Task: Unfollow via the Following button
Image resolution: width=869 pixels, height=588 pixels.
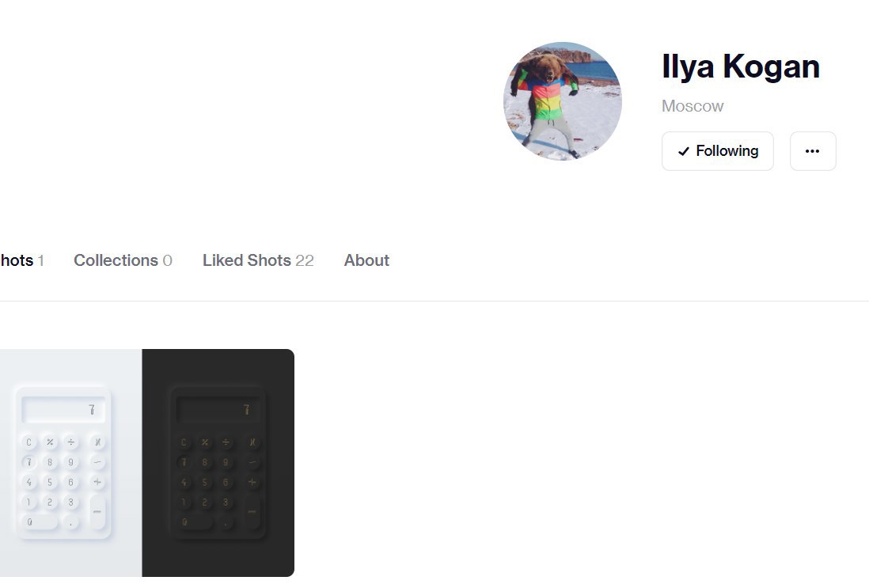Action: [x=717, y=150]
